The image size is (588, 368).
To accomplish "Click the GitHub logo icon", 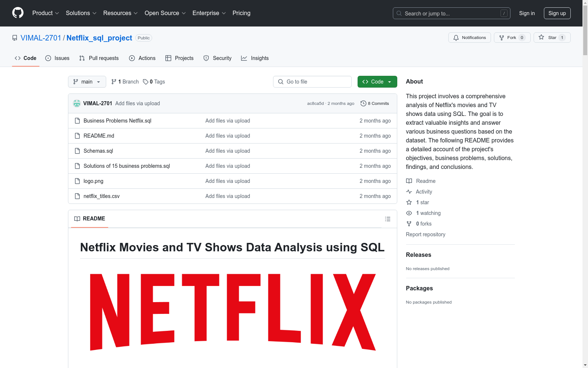I will click(x=18, y=13).
